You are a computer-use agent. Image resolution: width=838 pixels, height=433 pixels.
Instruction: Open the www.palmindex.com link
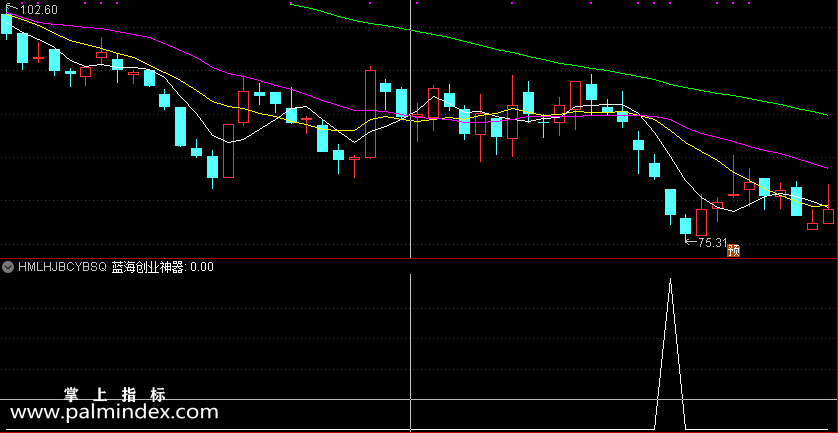coord(114,412)
